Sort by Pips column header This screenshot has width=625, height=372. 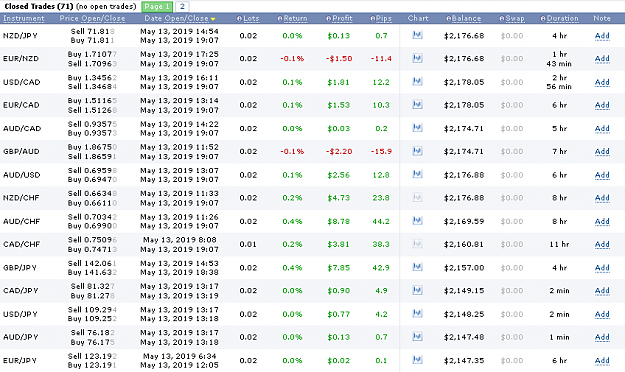[x=384, y=18]
